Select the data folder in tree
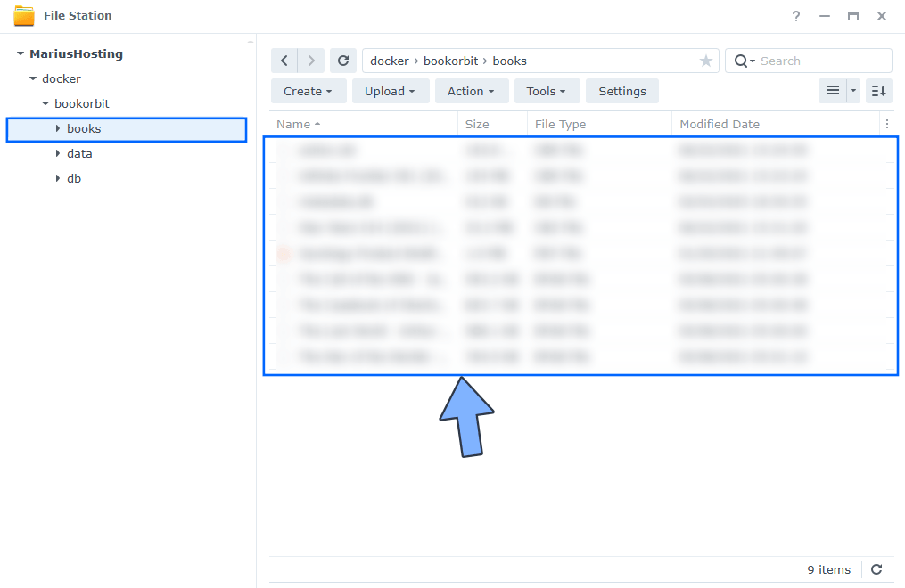Image resolution: width=905 pixels, height=588 pixels. [79, 153]
